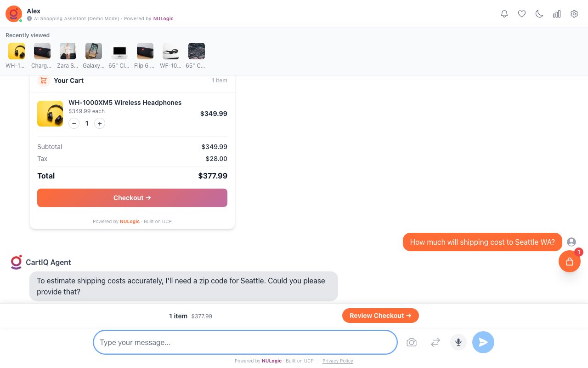Attach a photo using the camera icon
Screen dimensions: 588x368
click(412, 342)
